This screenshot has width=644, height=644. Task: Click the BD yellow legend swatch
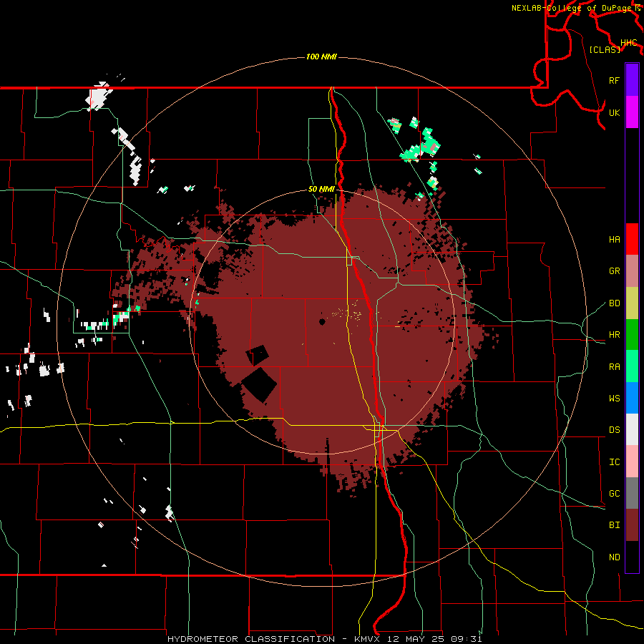pos(632,303)
